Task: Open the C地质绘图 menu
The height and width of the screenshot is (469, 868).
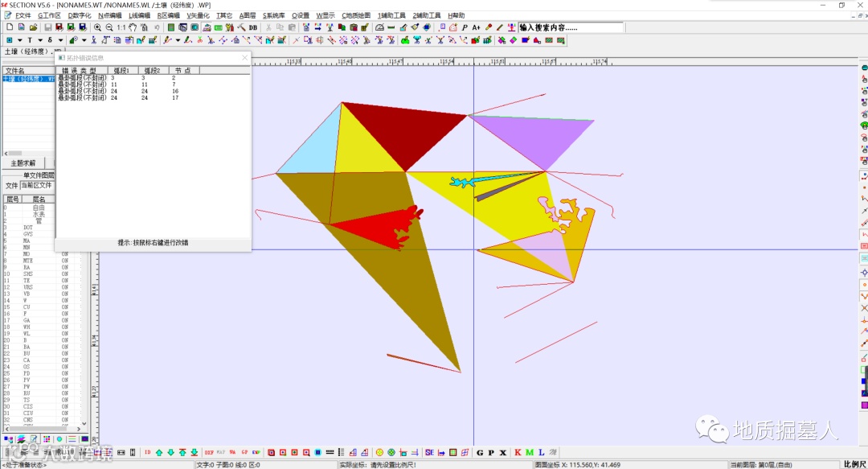Action: point(356,15)
